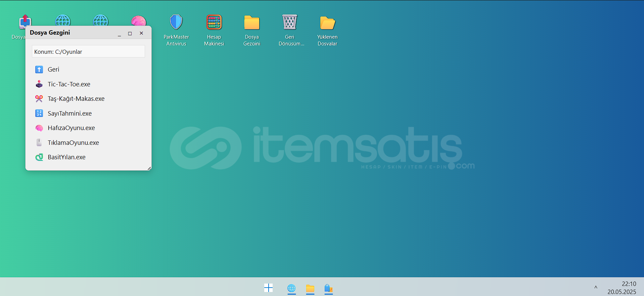The height and width of the screenshot is (296, 644).
Task: Open Dosya Gezgini folder desktop icon
Action: pyautogui.click(x=252, y=30)
